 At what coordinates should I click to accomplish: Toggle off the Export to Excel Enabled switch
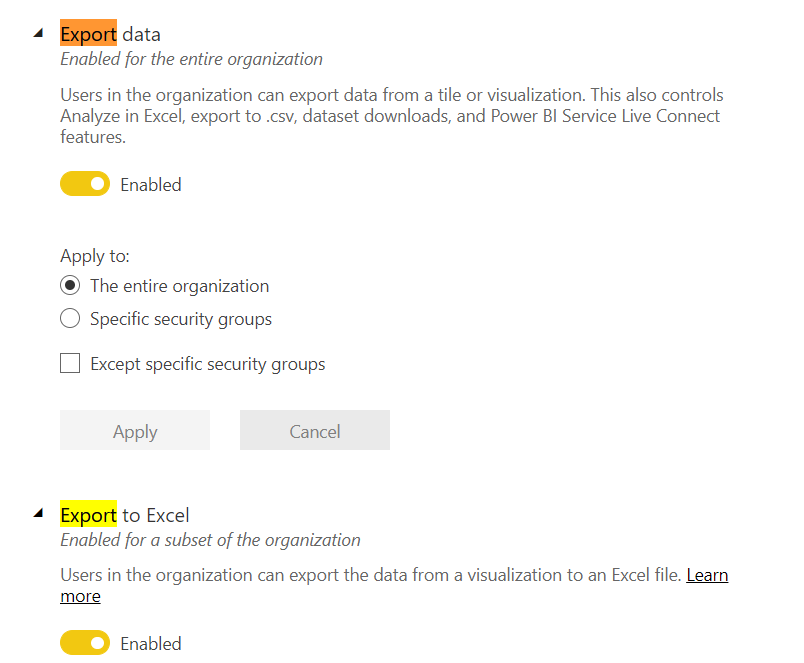click(x=85, y=642)
